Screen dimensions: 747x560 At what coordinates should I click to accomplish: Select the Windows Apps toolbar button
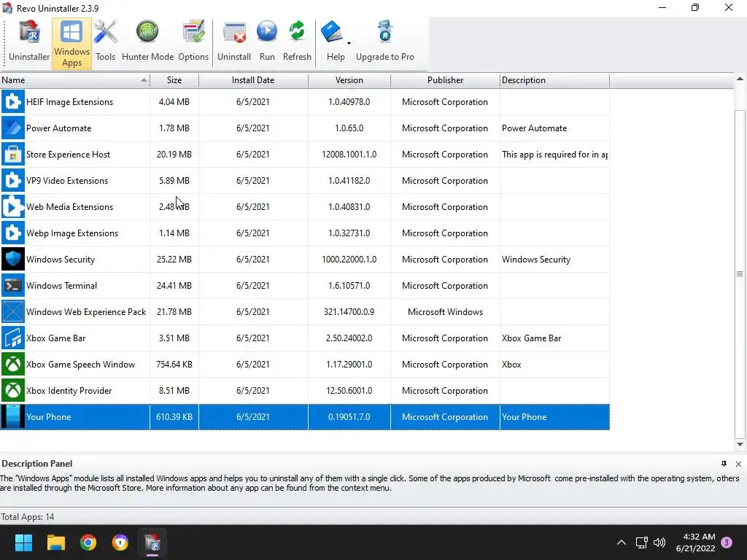pyautogui.click(x=71, y=43)
